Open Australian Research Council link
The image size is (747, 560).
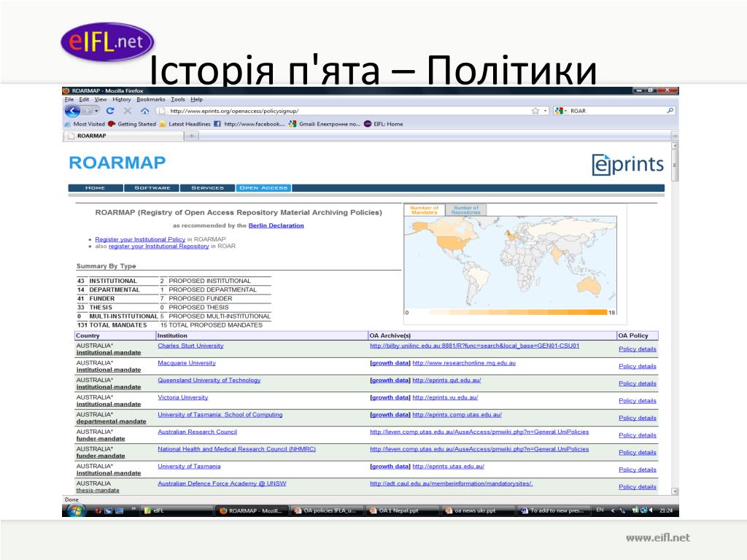(197, 432)
